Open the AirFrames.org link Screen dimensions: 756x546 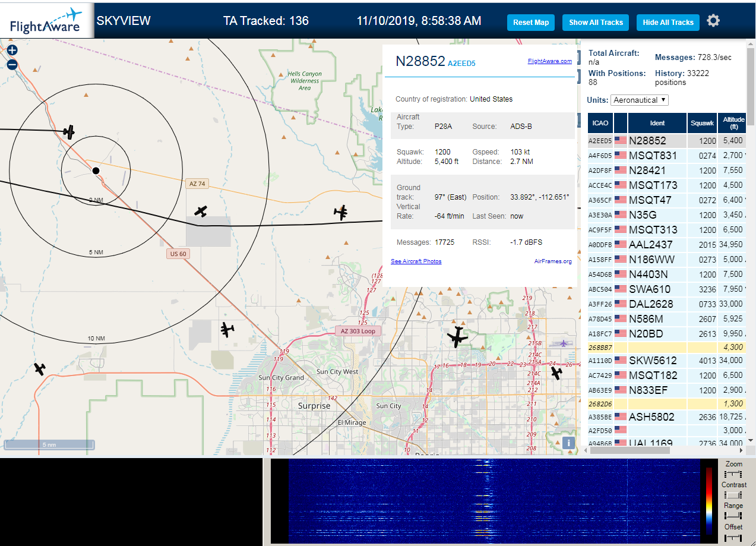pyautogui.click(x=553, y=261)
